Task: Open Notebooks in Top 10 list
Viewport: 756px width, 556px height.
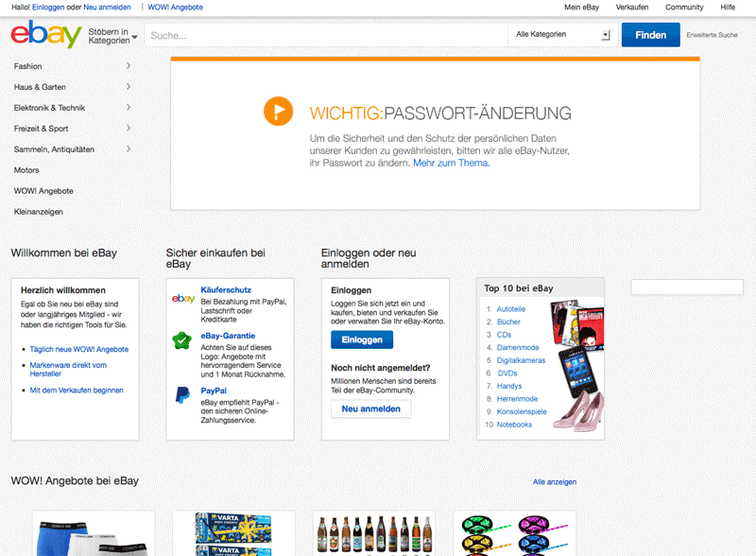Action: click(x=514, y=425)
